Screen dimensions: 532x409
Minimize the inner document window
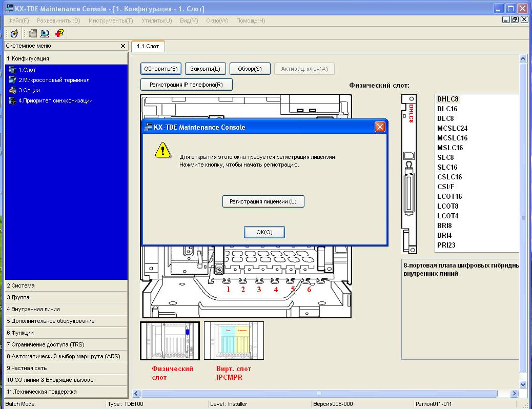point(505,19)
